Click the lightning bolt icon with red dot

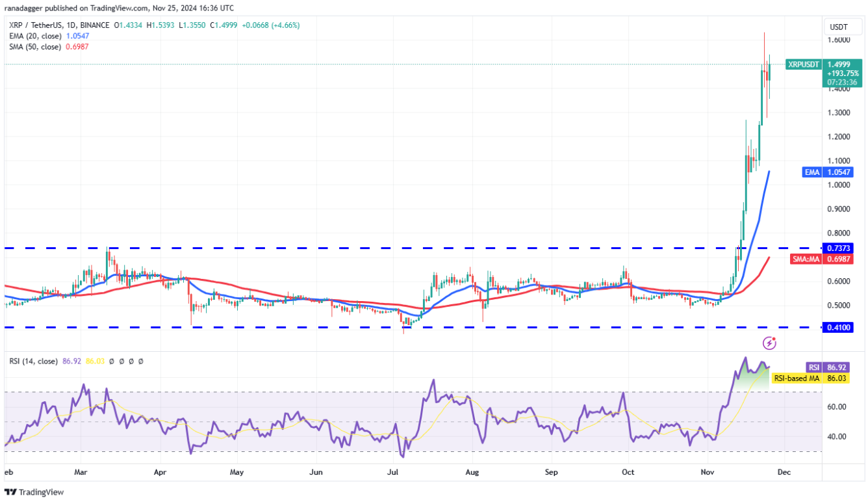click(769, 343)
